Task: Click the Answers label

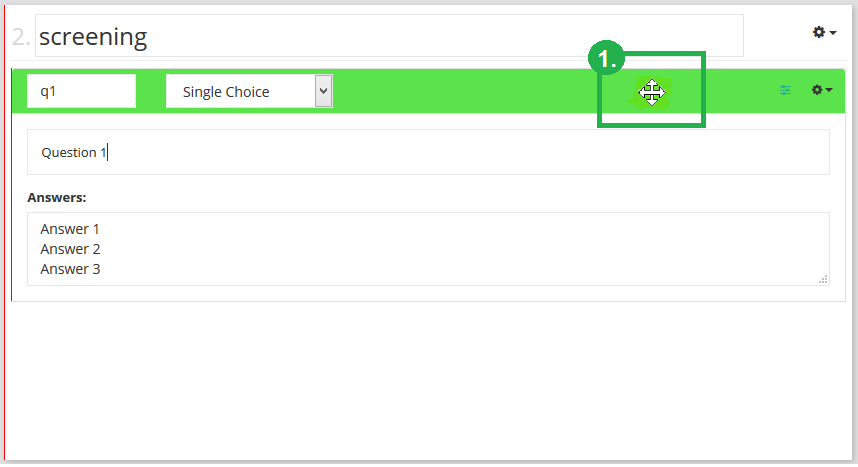Action: tap(57, 197)
